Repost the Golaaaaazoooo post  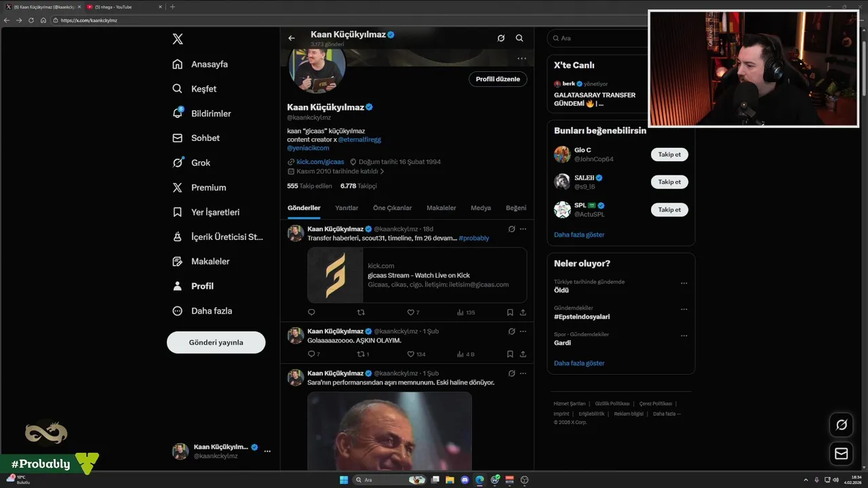pos(361,354)
